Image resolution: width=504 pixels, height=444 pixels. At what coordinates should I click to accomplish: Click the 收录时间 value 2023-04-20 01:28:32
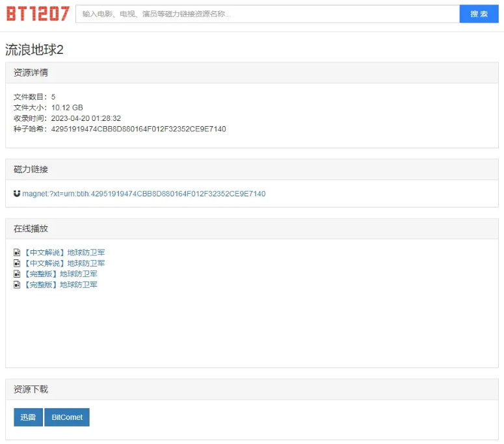(86, 118)
